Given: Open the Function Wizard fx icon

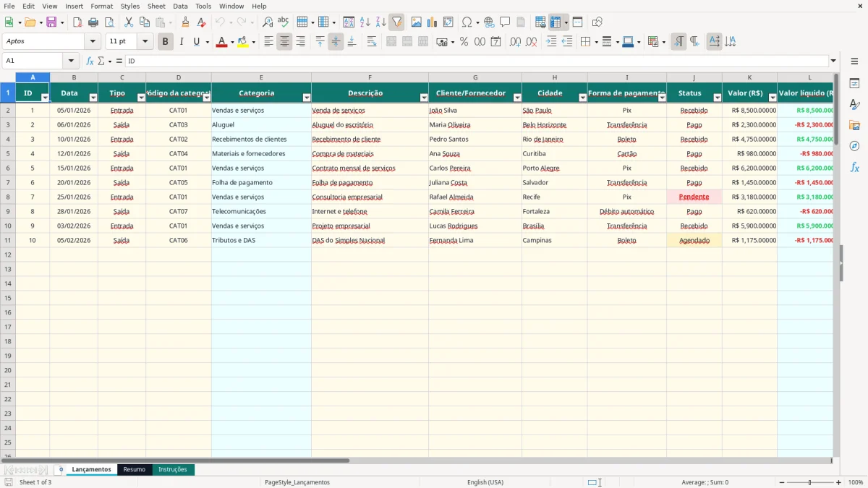Looking at the screenshot, I should 90,61.
